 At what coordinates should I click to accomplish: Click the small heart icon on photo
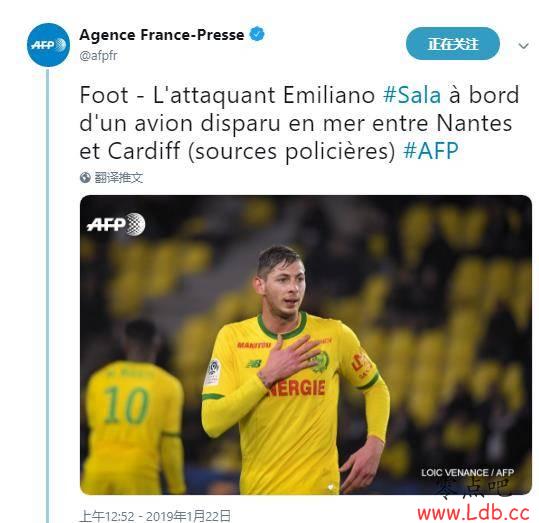(331, 487)
